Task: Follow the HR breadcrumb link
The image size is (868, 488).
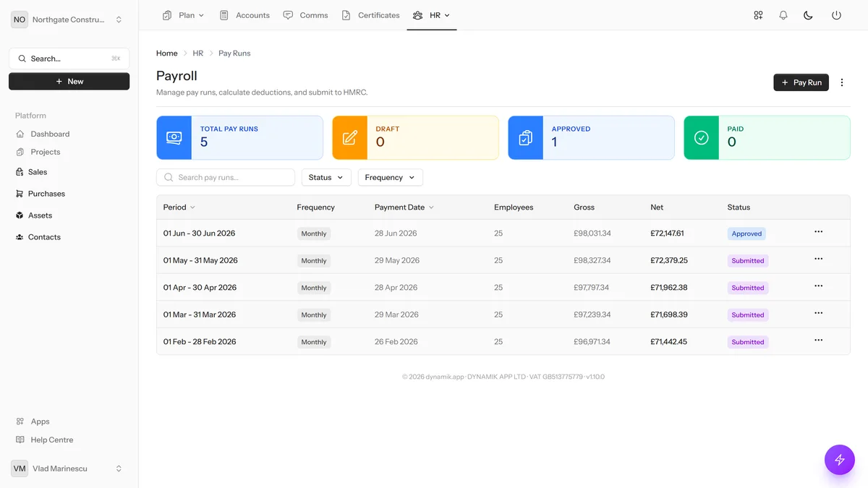Action: [x=198, y=53]
